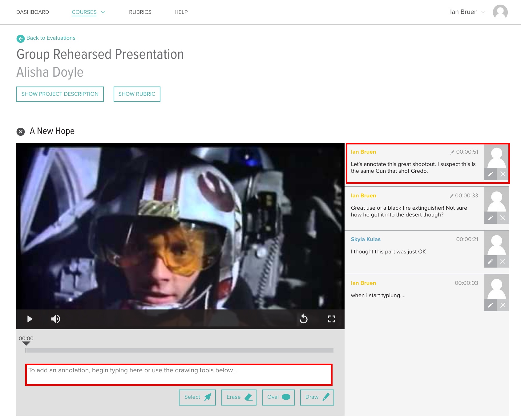Click Ian Bruen name on shootout annotation
This screenshot has height=420, width=521.
click(x=363, y=152)
